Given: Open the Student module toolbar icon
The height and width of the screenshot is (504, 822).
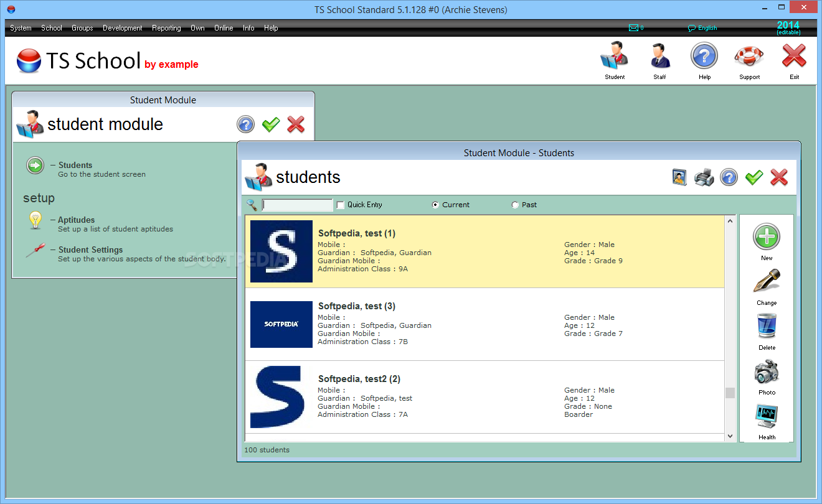Looking at the screenshot, I should 615,56.
